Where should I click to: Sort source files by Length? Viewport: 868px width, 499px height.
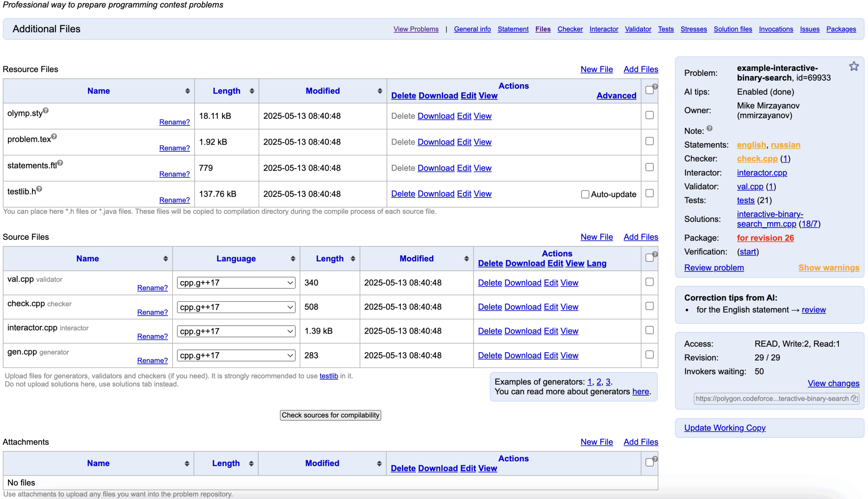point(353,258)
